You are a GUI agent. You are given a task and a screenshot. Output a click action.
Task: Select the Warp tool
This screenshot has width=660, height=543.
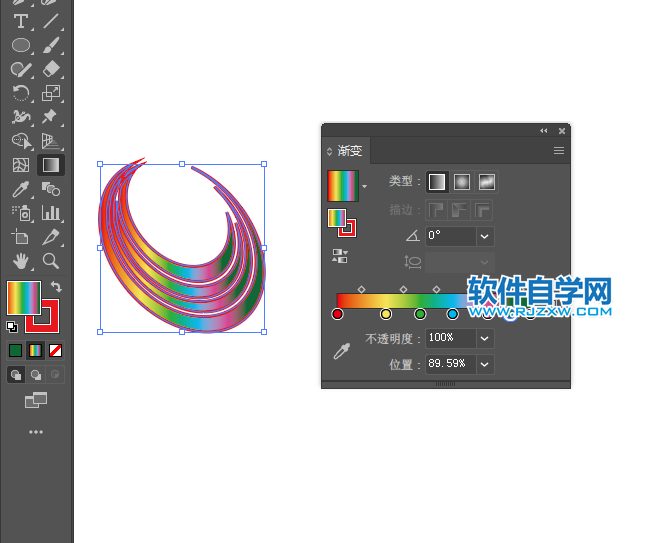pyautogui.click(x=21, y=117)
